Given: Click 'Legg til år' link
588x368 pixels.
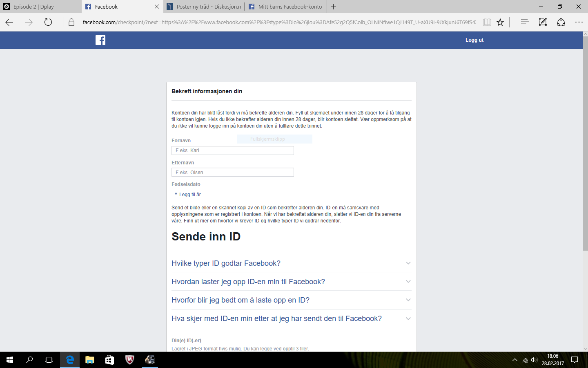Looking at the screenshot, I should (x=190, y=195).
